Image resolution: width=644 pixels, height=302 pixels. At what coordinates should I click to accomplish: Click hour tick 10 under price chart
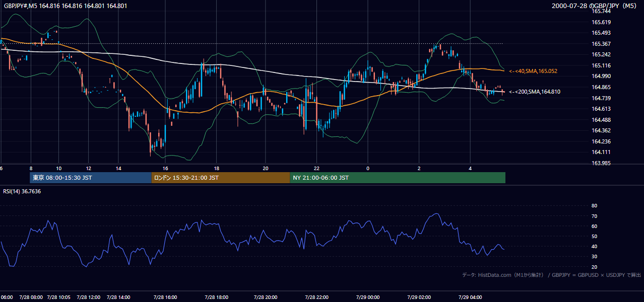point(58,168)
